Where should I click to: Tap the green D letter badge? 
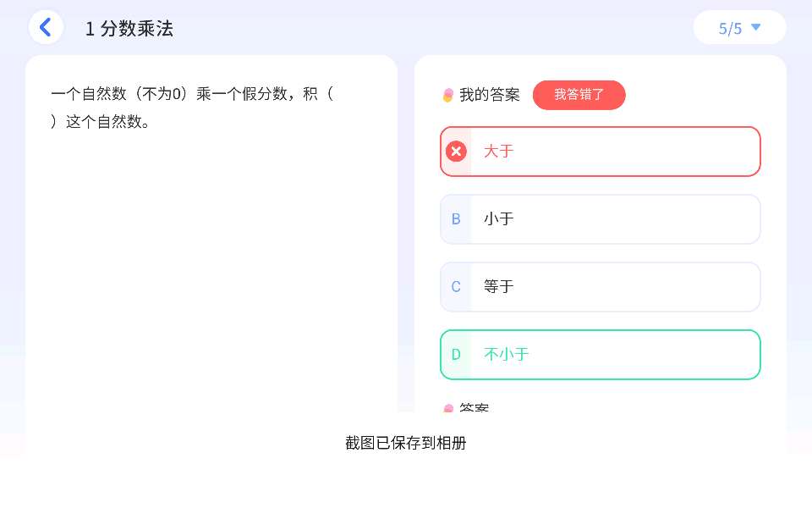click(x=456, y=355)
